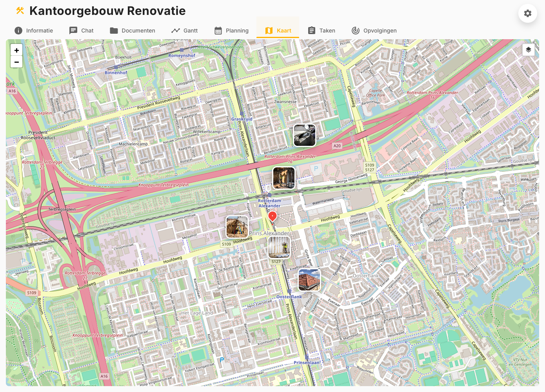This screenshot has width=545, height=392.
Task: Open the Documenten tab
Action: coord(133,31)
